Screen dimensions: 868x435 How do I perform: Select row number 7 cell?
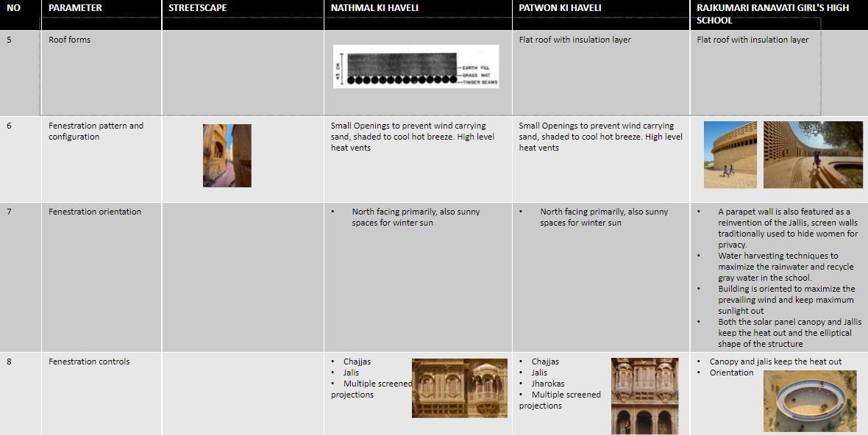(21, 277)
